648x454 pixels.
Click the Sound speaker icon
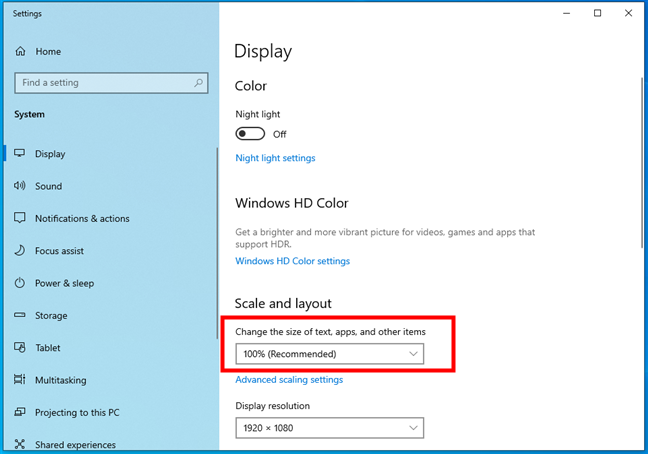(x=20, y=186)
